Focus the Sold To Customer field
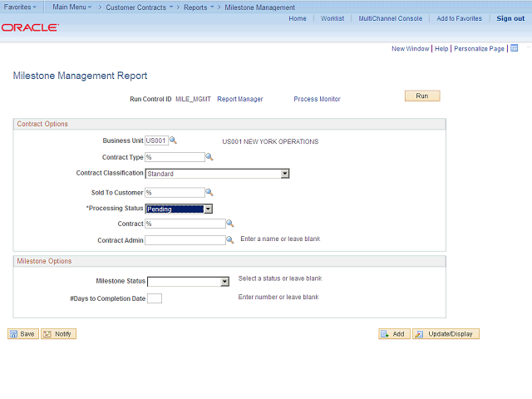This screenshot has width=532, height=399. (175, 192)
